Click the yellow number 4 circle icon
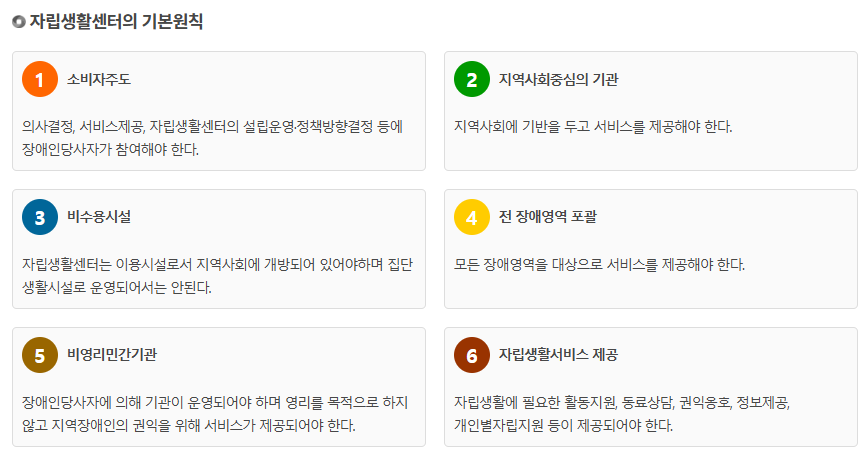 tap(472, 217)
